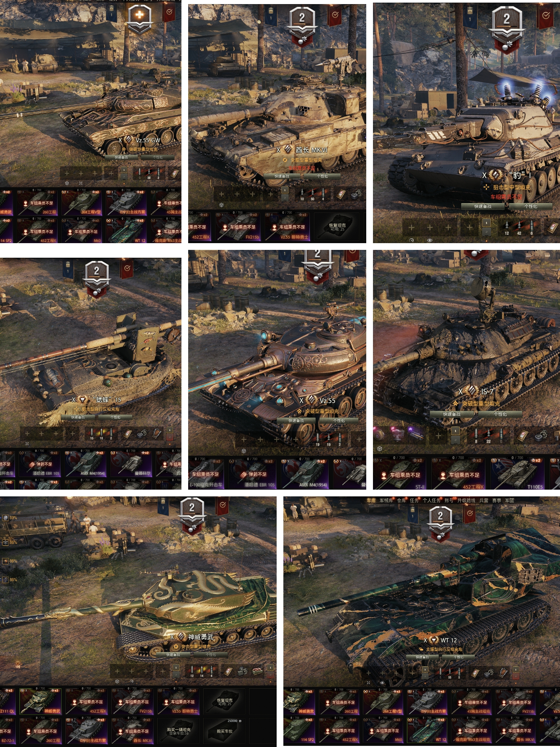This screenshot has height=747, width=560.
Task: Click the blue banner icon above 酋长 MK.VI
Action: pyautogui.click(x=271, y=14)
